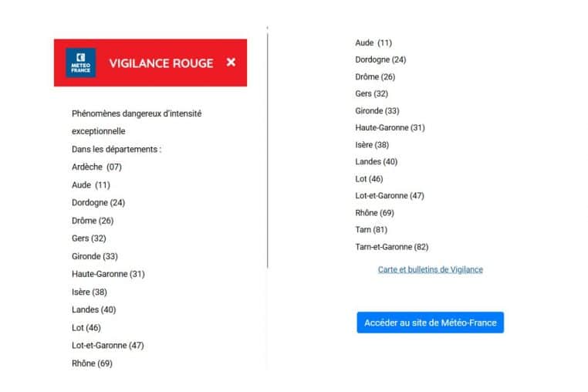Click the Phénomènes dangereux description text
Image resolution: width=588 pixels, height=392 pixels.
136,113
